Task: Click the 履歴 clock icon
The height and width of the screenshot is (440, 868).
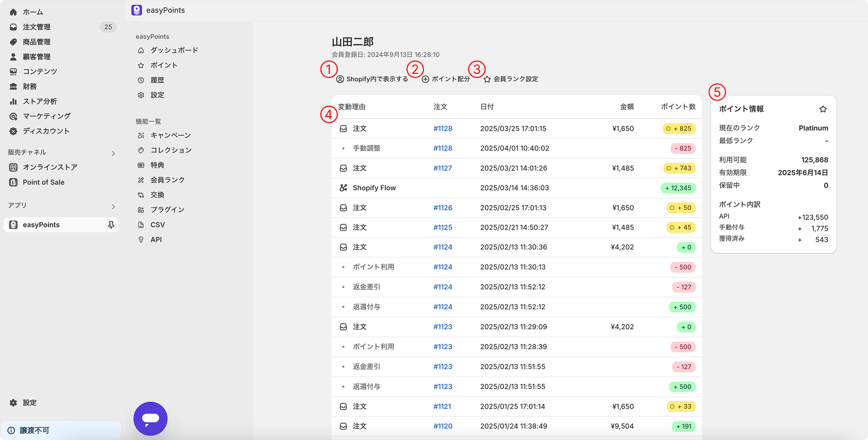Action: click(141, 80)
